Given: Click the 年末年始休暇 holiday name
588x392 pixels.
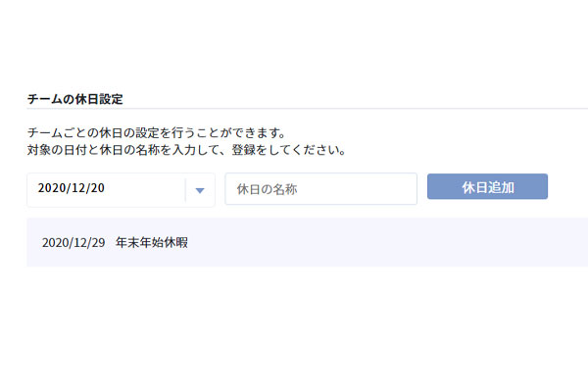Looking at the screenshot, I should pyautogui.click(x=151, y=242).
